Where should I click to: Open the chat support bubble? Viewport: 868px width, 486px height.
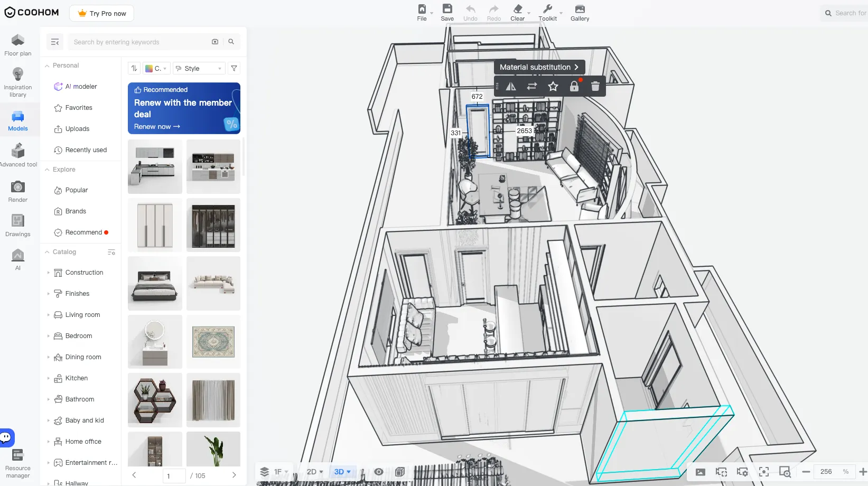(6, 437)
